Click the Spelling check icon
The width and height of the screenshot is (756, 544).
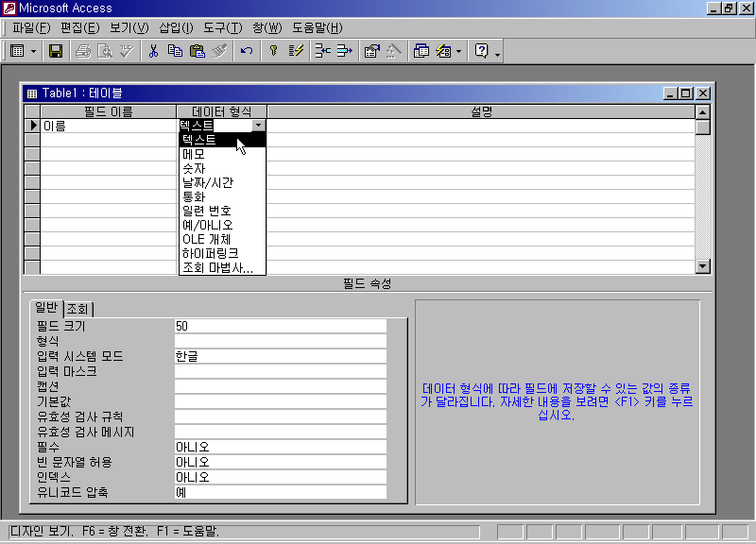[x=127, y=51]
